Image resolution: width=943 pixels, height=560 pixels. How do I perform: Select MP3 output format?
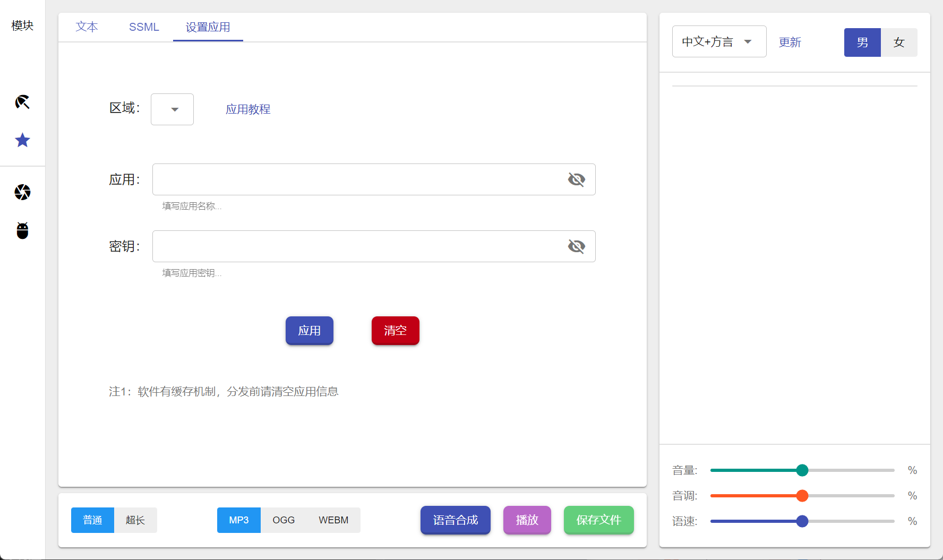(239, 520)
